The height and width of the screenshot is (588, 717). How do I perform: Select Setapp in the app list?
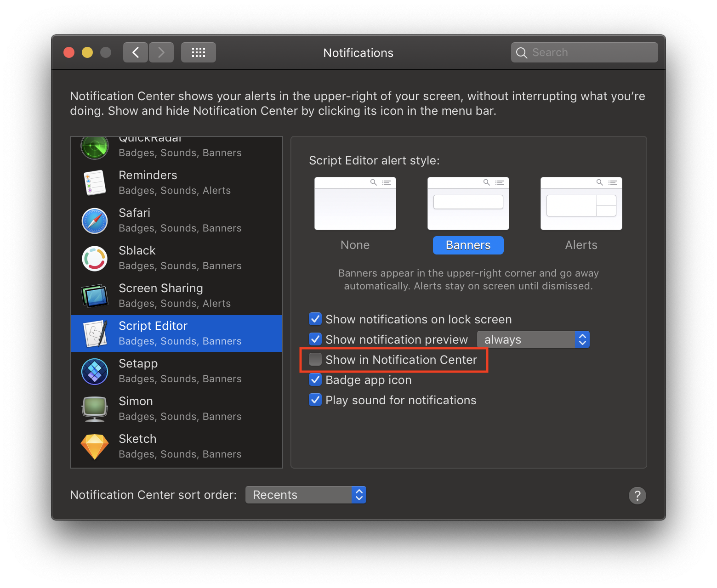[x=176, y=371]
